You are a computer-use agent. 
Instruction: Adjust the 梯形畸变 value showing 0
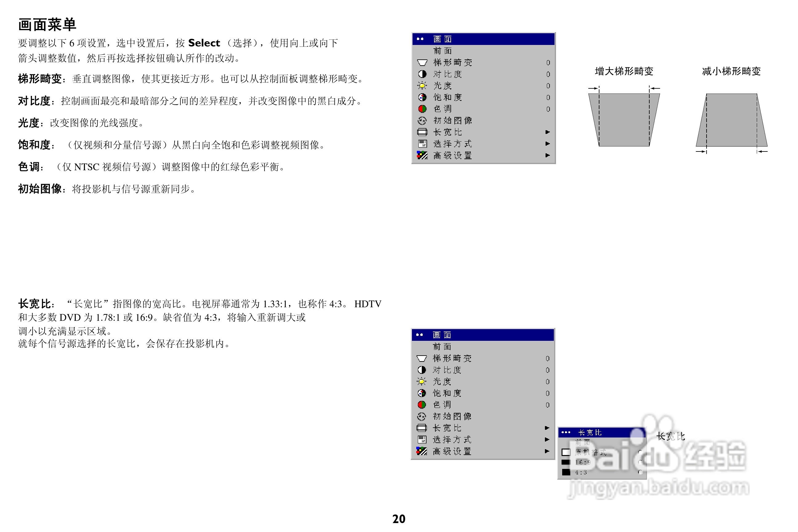coord(548,62)
